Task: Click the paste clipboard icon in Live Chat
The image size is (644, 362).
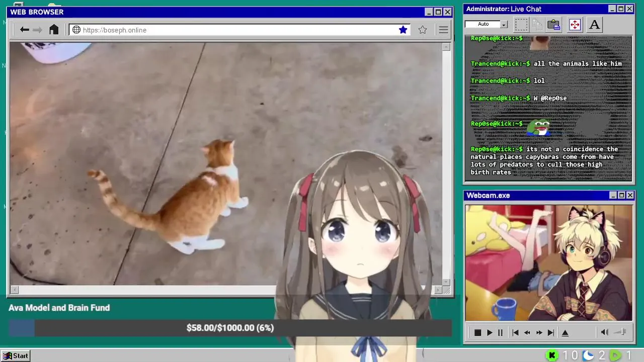Action: coord(554,24)
